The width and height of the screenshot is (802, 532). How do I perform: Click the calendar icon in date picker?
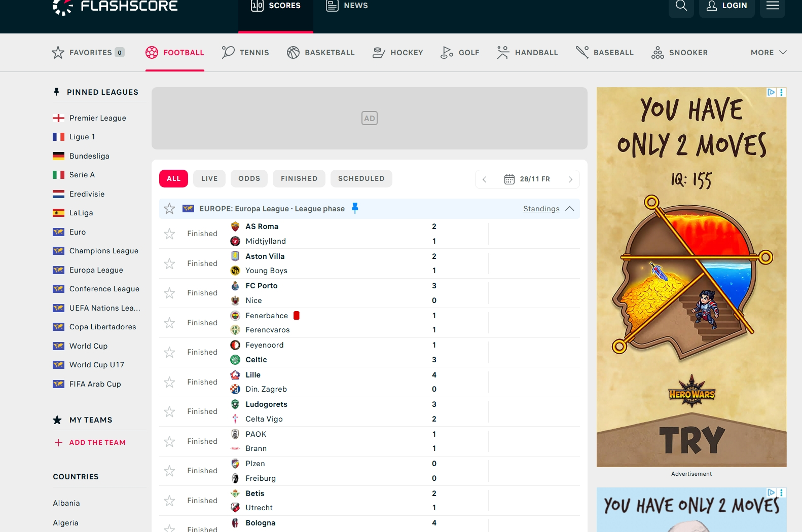pos(509,179)
